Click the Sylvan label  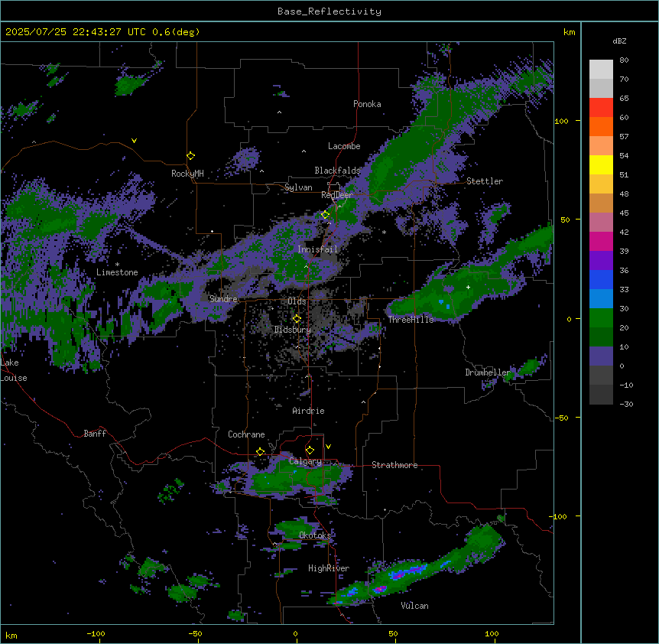pyautogui.click(x=298, y=187)
